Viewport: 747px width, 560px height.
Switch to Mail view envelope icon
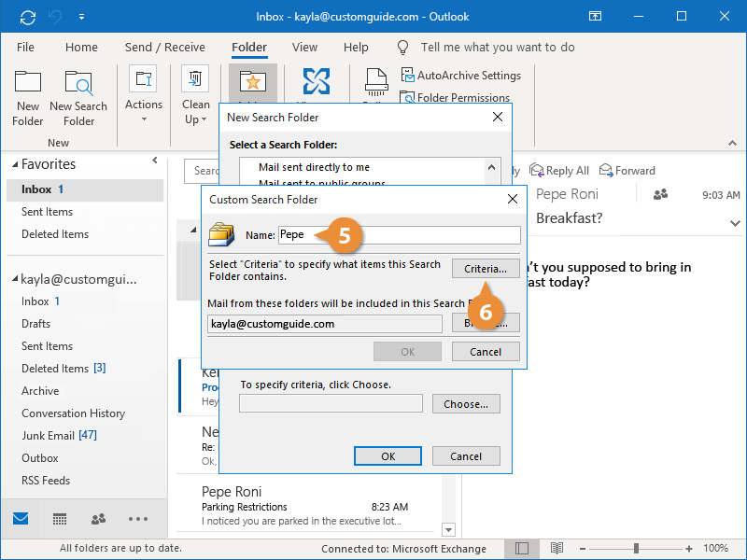(21, 519)
